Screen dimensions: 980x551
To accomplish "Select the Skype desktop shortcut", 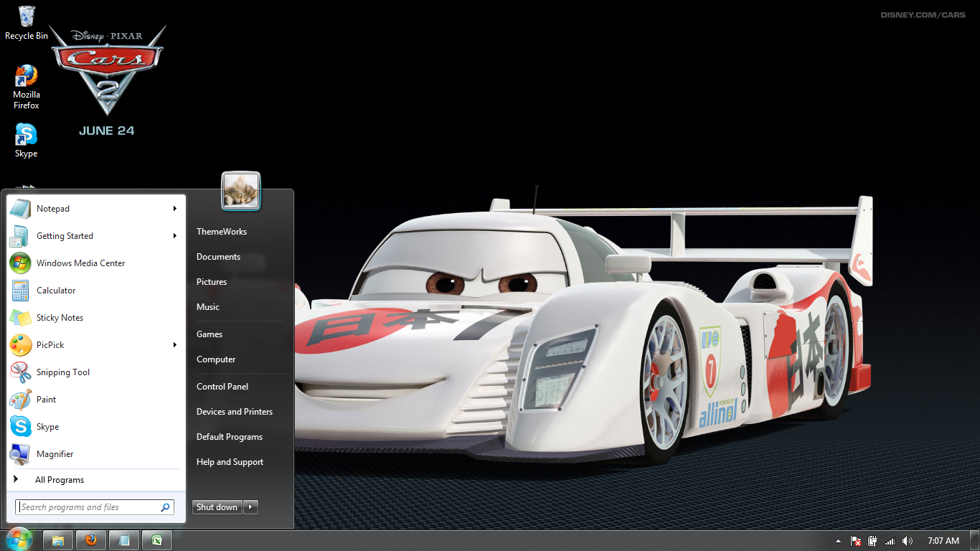I will point(26,141).
